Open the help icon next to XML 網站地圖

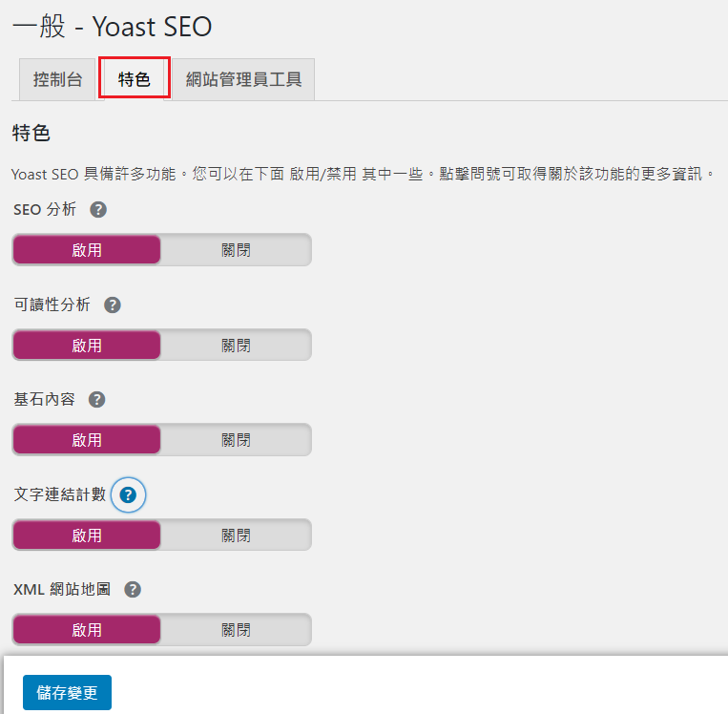(x=133, y=590)
